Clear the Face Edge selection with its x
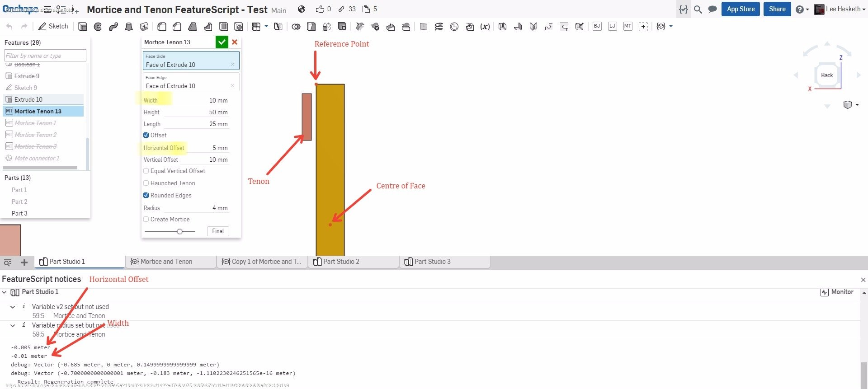Image resolution: width=868 pixels, height=389 pixels. (x=232, y=86)
